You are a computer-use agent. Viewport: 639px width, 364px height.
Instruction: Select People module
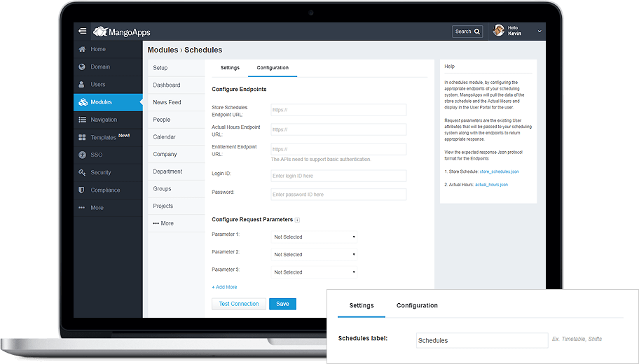click(x=176, y=120)
